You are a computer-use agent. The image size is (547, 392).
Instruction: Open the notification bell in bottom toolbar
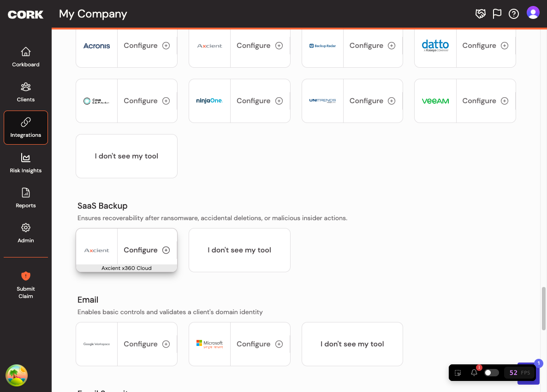474,373
